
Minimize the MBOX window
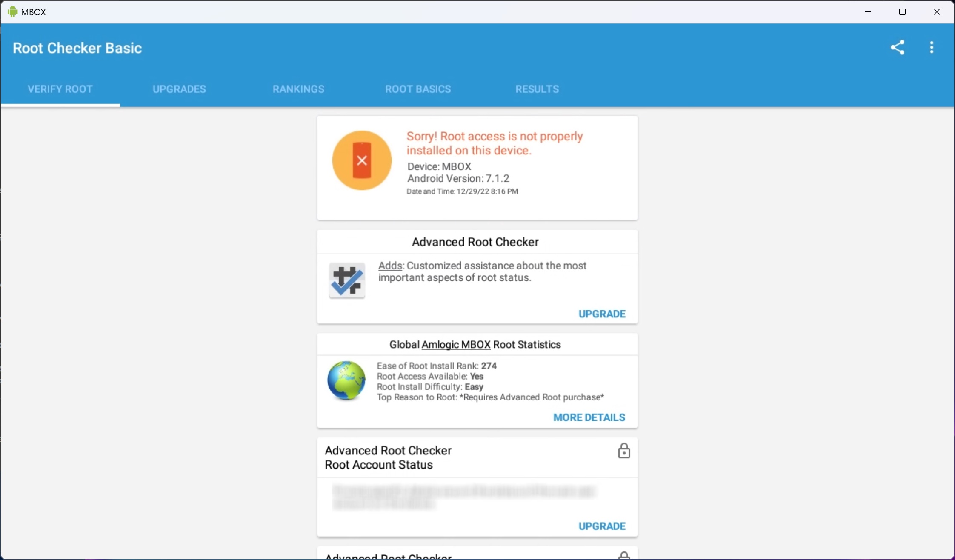pyautogui.click(x=868, y=12)
